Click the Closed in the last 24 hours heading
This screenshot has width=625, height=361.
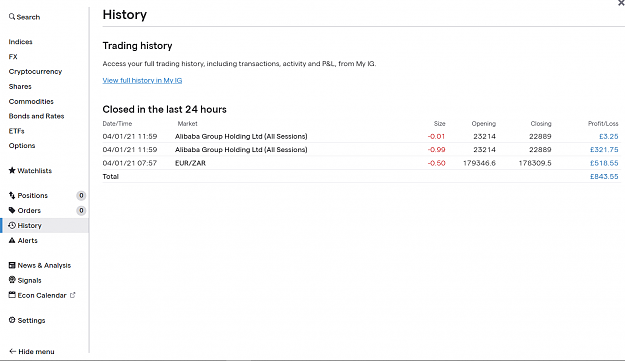coord(164,110)
